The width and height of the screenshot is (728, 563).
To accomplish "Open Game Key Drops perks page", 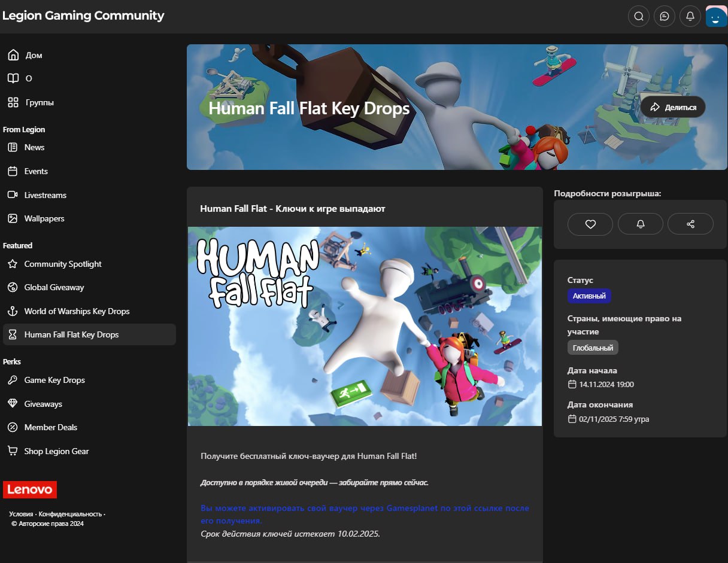I will (x=54, y=380).
